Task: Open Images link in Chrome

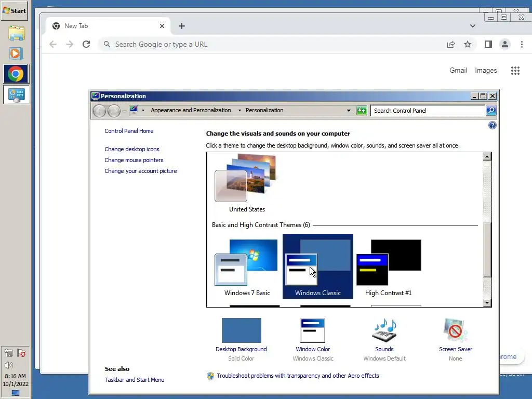Action: coord(486,70)
